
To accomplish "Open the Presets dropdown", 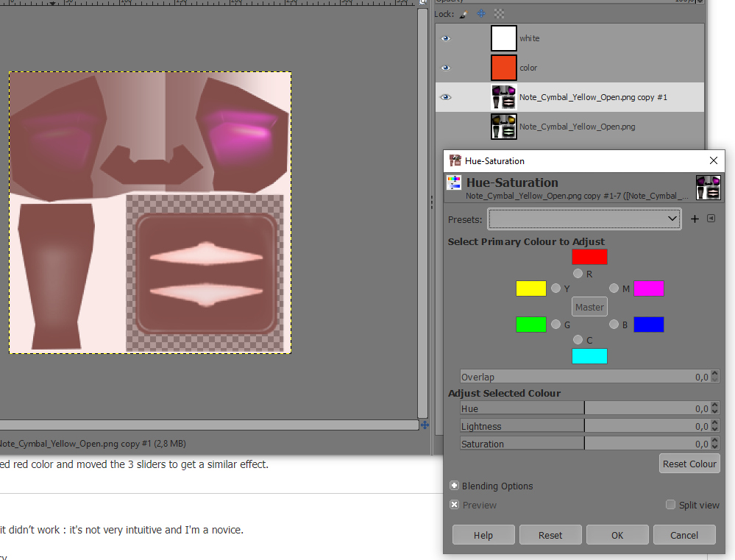I will [x=584, y=219].
